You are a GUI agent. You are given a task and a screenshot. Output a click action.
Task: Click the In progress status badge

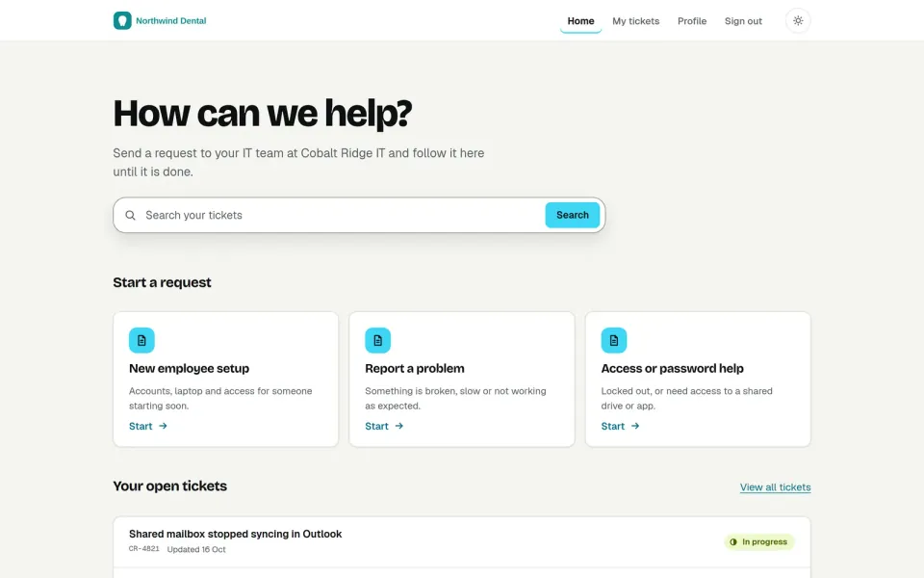pos(759,541)
